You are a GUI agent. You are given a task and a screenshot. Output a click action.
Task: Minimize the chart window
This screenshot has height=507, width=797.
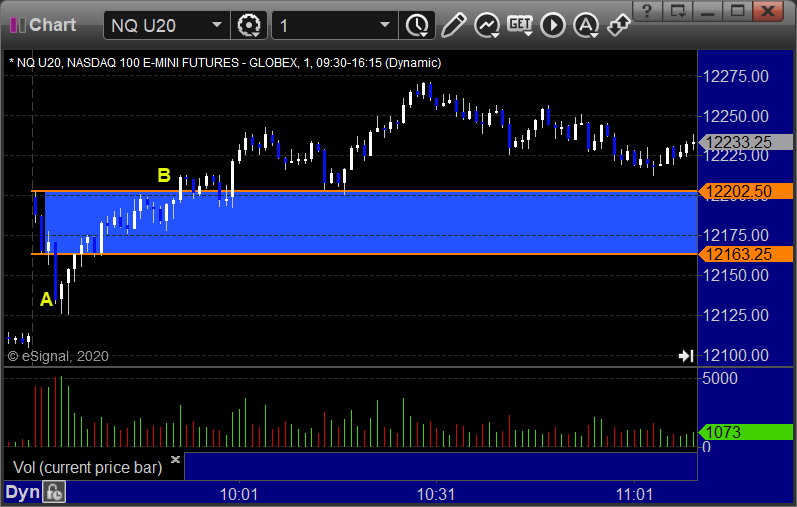click(x=708, y=11)
